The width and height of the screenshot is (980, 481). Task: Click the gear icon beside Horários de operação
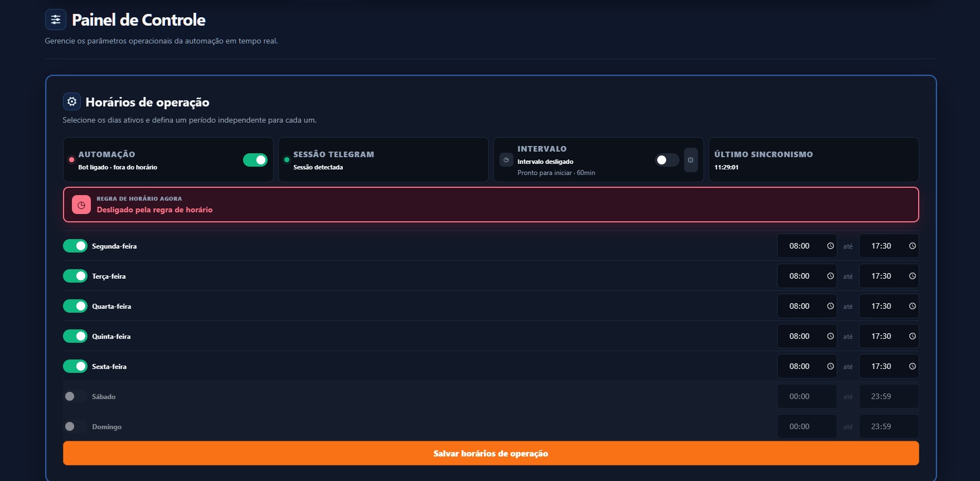(72, 101)
